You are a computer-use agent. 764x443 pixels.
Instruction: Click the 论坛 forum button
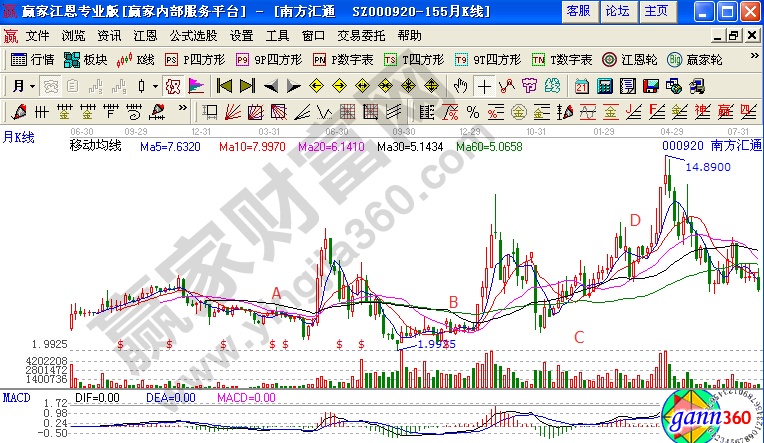[x=618, y=11]
